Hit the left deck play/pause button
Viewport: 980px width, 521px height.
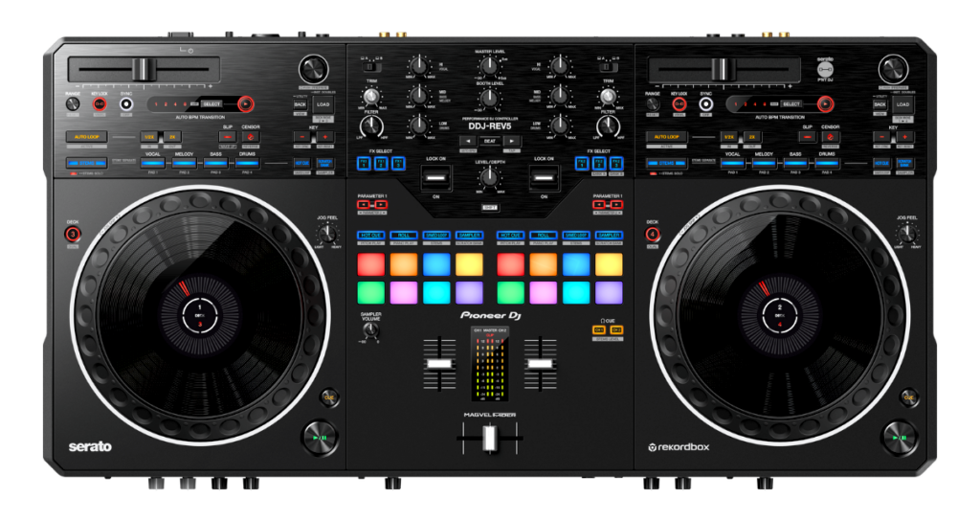pyautogui.click(x=320, y=438)
